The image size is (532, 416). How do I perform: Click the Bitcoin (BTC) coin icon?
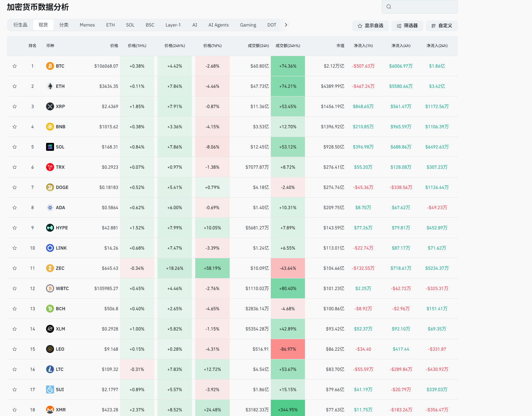(x=50, y=66)
